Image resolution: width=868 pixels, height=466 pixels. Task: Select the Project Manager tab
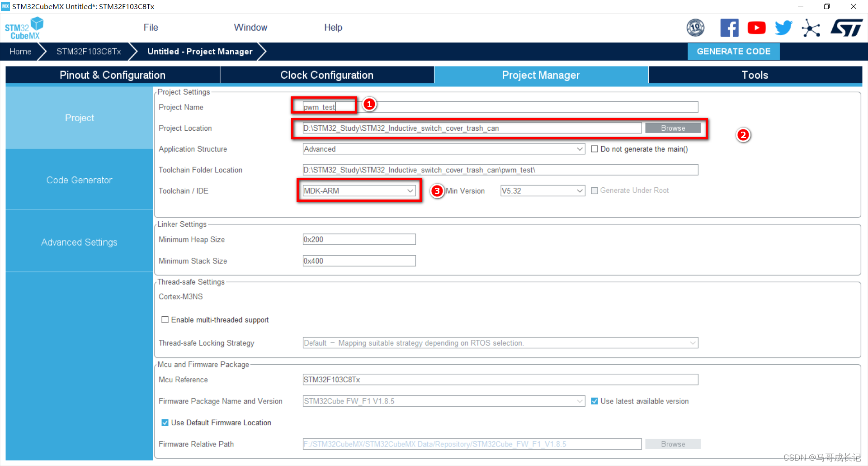coord(541,75)
